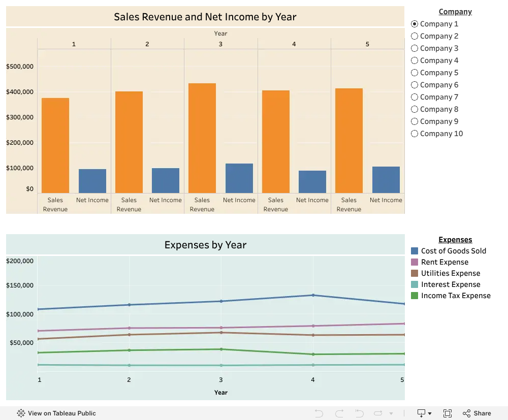This screenshot has height=420, width=508.
Task: Click the Share icon
Action: click(466, 413)
